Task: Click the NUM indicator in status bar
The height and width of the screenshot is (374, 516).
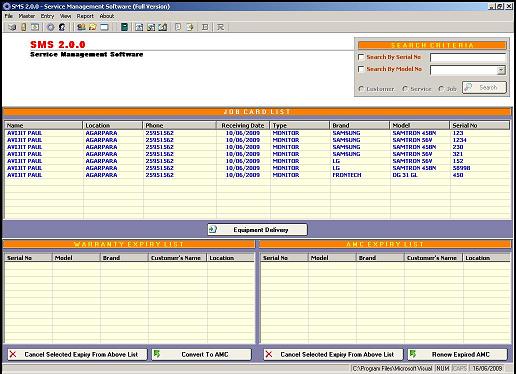Action: coord(443,368)
